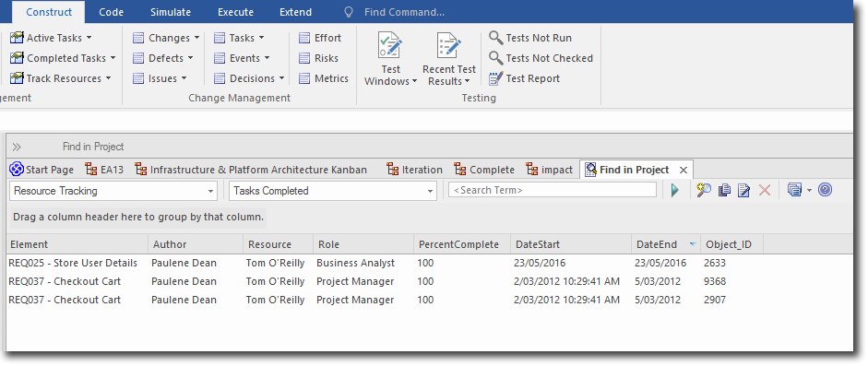Run the search with the green play icon
Screen dimensions: 868x366
pyautogui.click(x=675, y=191)
